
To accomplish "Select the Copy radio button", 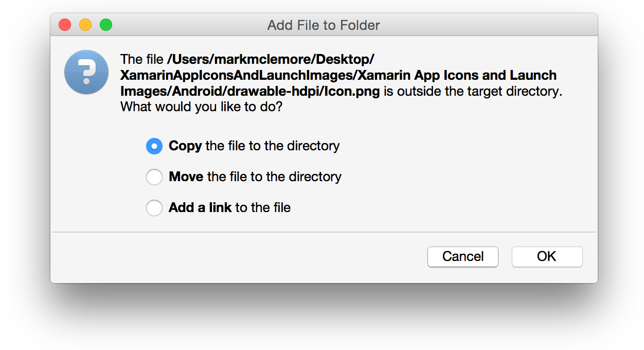I will (154, 146).
